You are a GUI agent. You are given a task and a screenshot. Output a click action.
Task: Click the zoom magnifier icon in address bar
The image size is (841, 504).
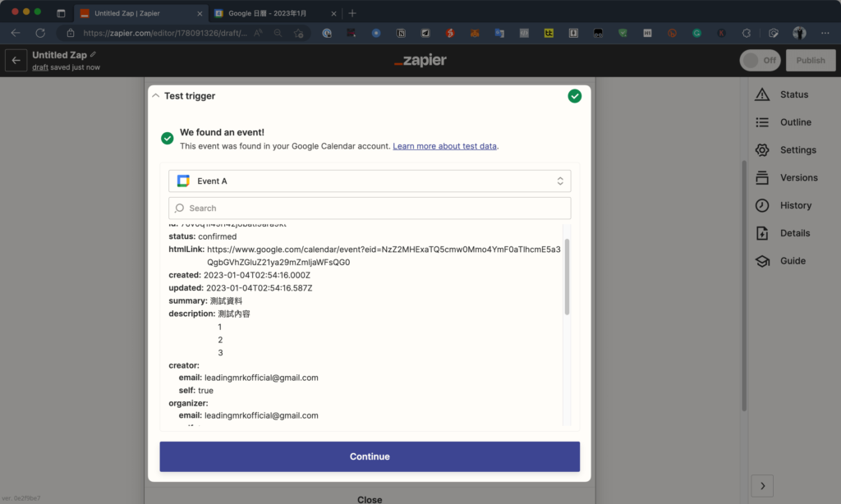(278, 33)
